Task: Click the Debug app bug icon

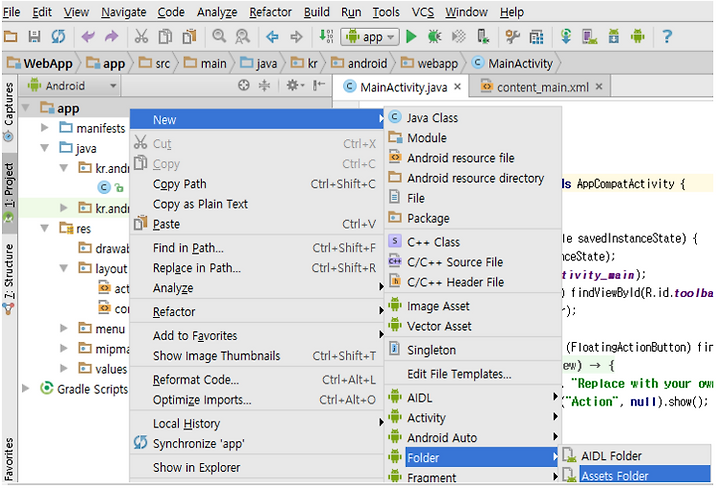Action: coord(434,36)
